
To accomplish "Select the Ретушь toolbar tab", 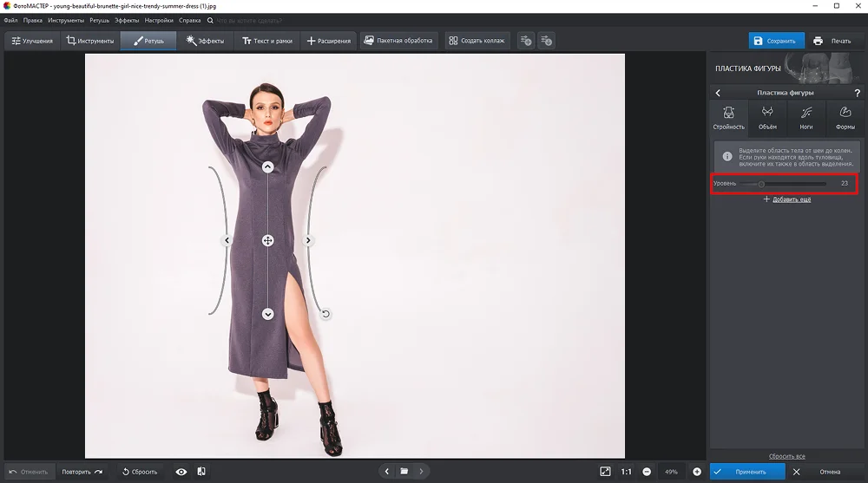I will [x=148, y=41].
